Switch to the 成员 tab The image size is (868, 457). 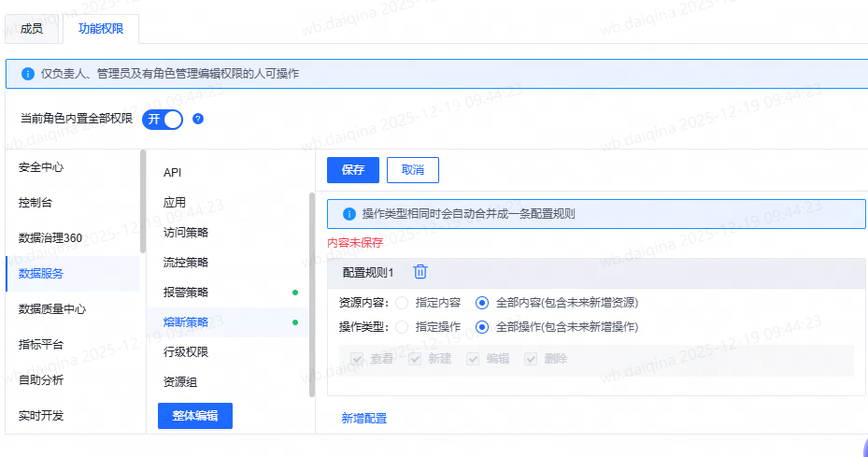coord(32,29)
